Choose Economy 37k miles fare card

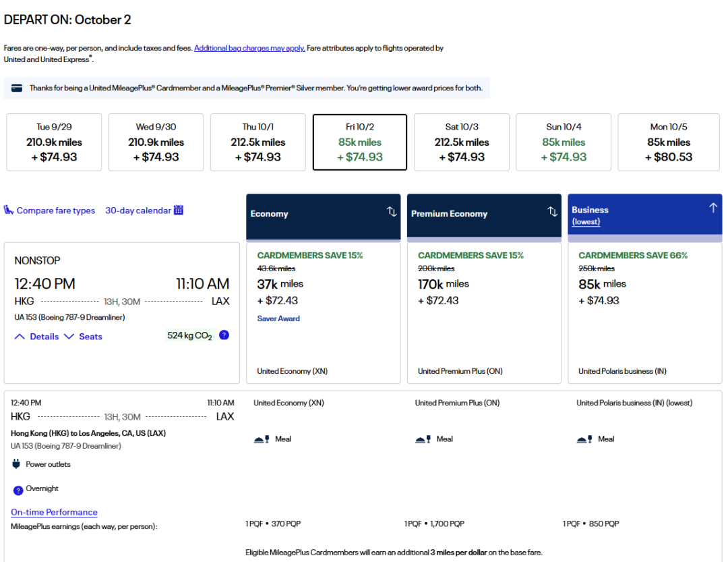pos(323,312)
